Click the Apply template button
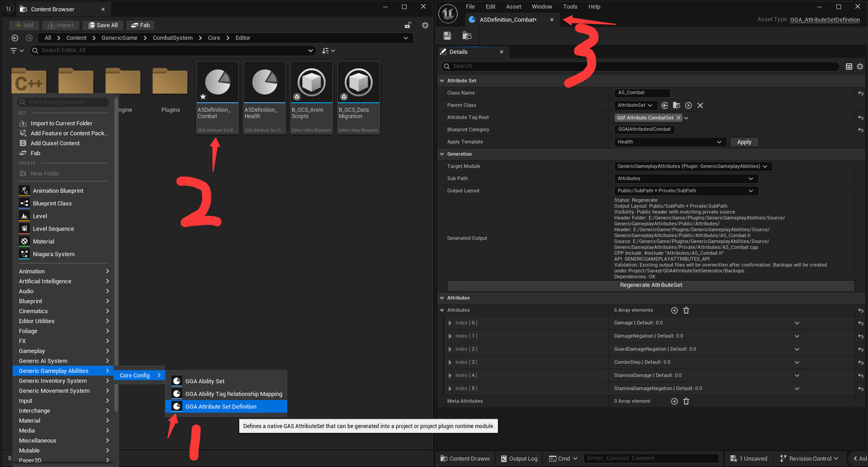Image resolution: width=868 pixels, height=467 pixels. click(x=744, y=142)
